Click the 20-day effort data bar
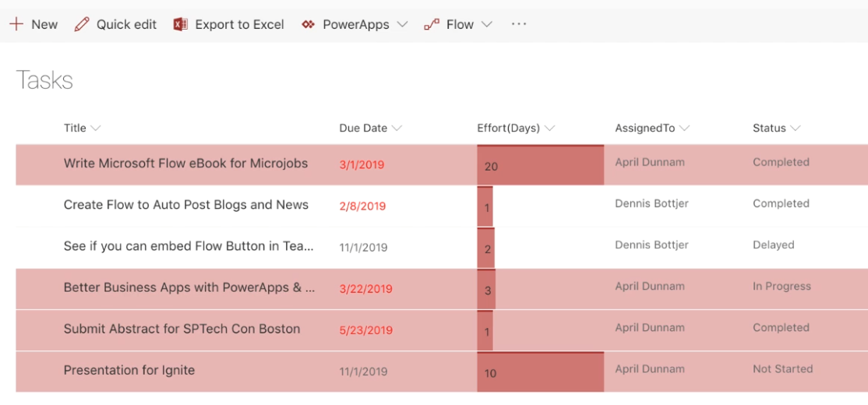Viewport: 868px width, 405px height. pyautogui.click(x=540, y=165)
